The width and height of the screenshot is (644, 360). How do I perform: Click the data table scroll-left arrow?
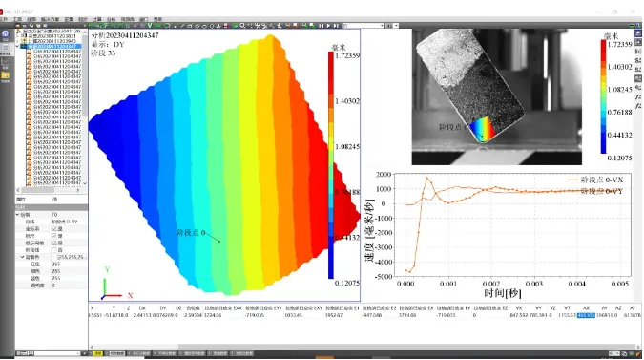[92, 348]
